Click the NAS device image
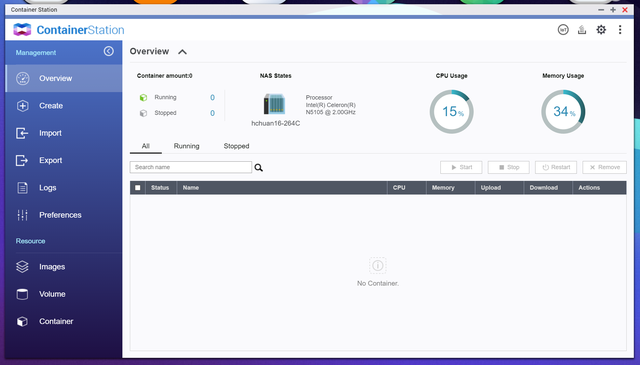 click(274, 104)
